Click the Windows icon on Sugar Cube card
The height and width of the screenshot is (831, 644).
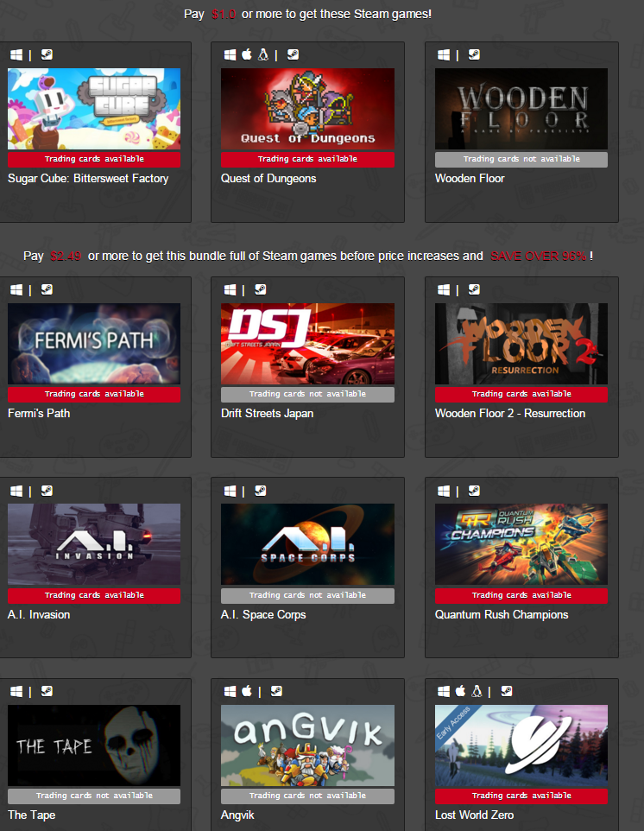point(16,54)
